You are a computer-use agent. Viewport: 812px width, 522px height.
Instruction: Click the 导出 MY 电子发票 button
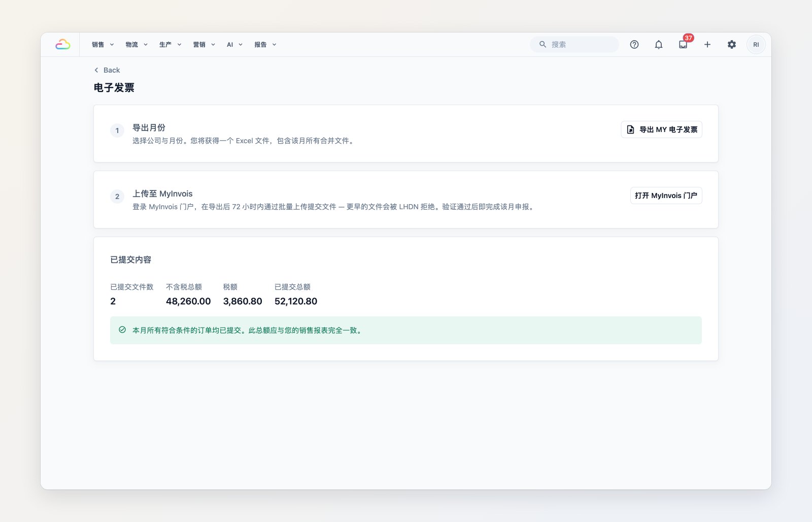(x=662, y=129)
